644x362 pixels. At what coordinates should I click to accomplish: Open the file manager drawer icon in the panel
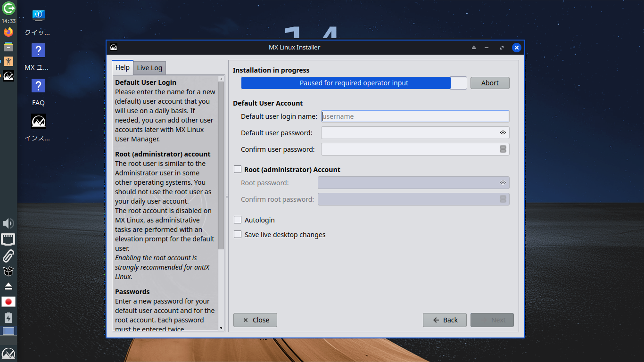tap(8, 47)
